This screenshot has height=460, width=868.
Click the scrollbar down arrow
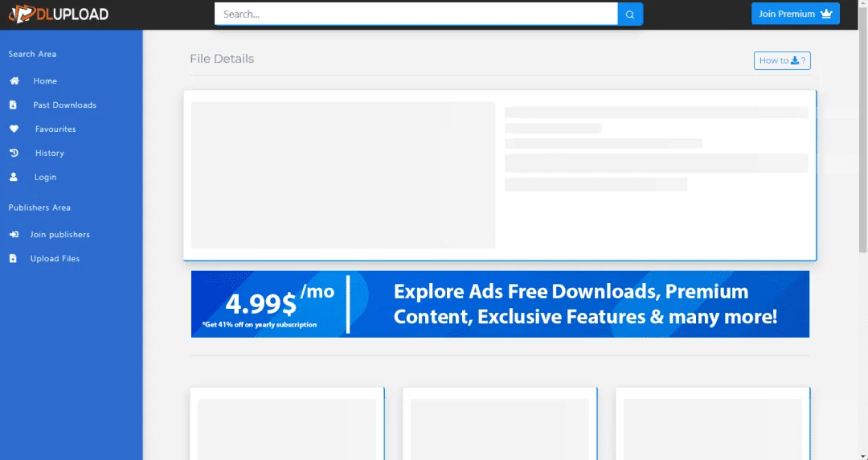click(x=863, y=455)
